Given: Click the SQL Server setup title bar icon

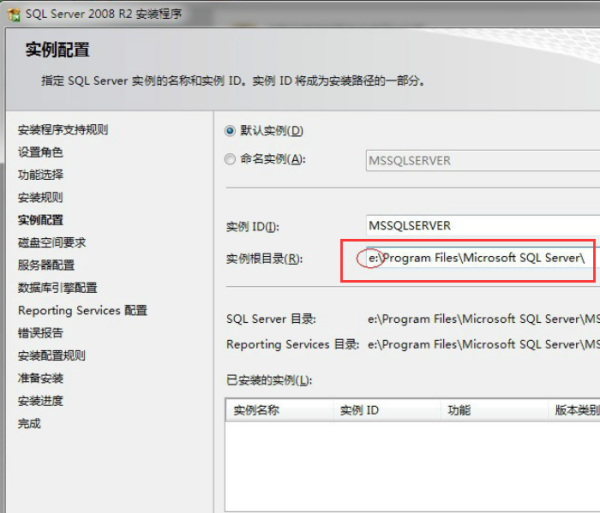Looking at the screenshot, I should point(14,15).
